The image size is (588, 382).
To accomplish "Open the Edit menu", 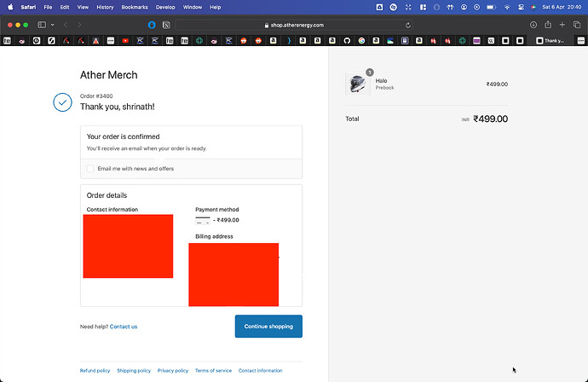I will tap(65, 7).
